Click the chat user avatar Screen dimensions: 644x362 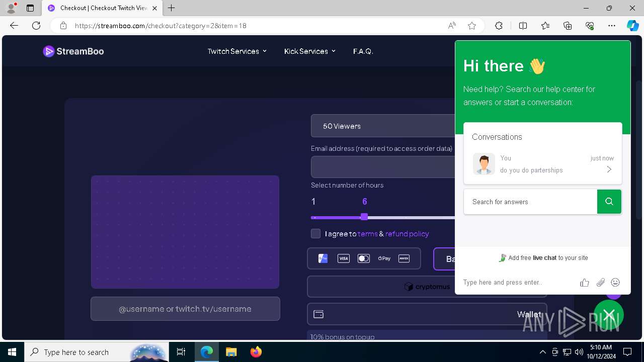[x=484, y=164]
